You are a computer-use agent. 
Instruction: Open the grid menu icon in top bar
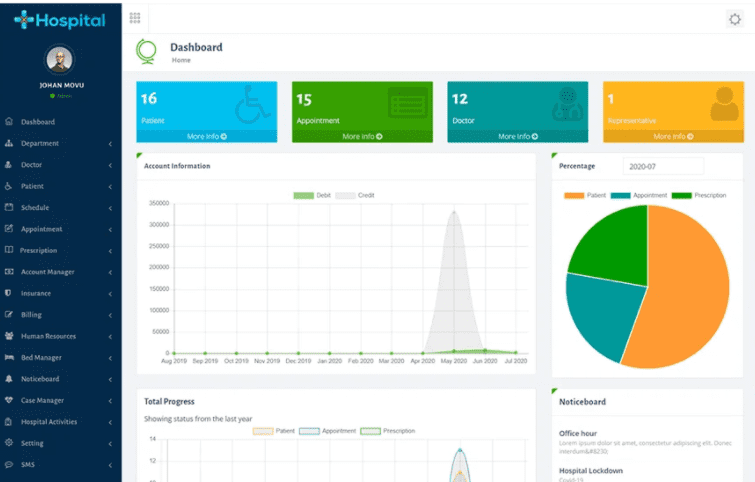tap(135, 18)
